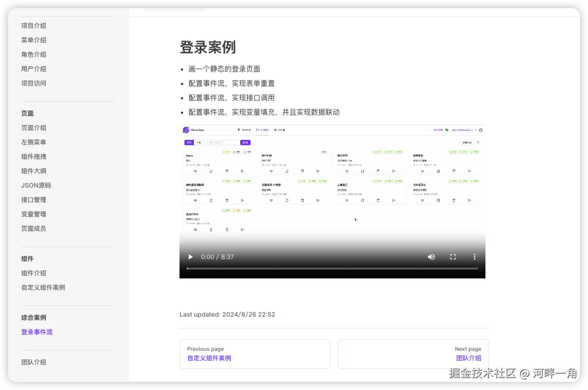The height and width of the screenshot is (390, 588).
Task: Open 项目介绍 in the sidebar
Action: pyautogui.click(x=34, y=26)
